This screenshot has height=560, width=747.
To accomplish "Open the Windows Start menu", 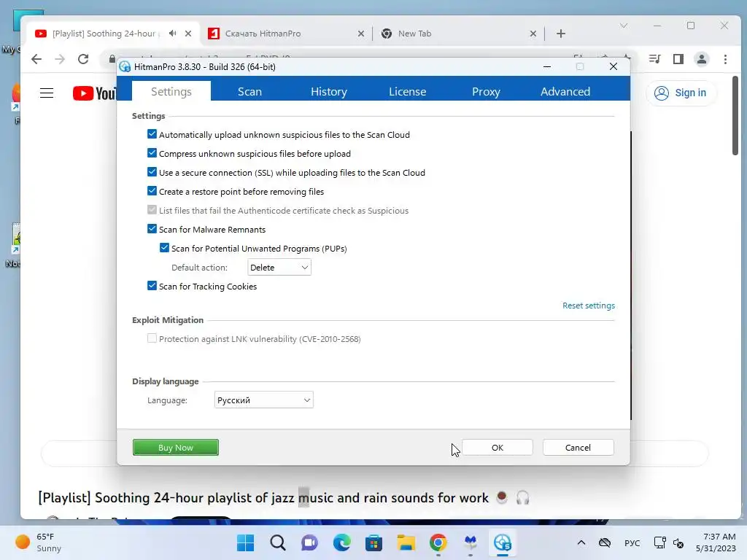I will (x=246, y=542).
